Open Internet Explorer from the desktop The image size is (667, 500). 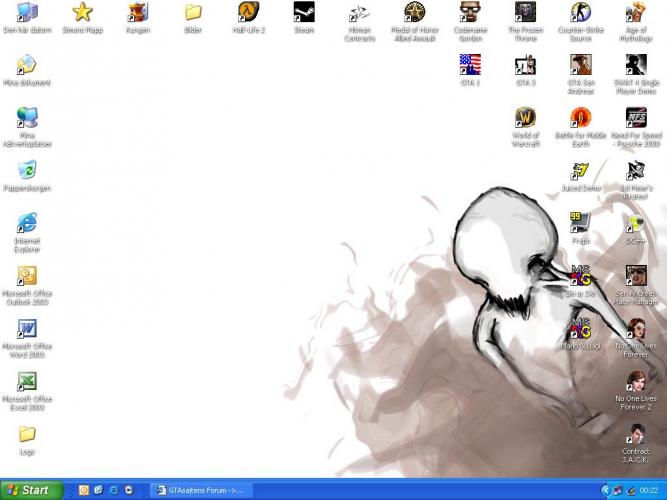(27, 224)
